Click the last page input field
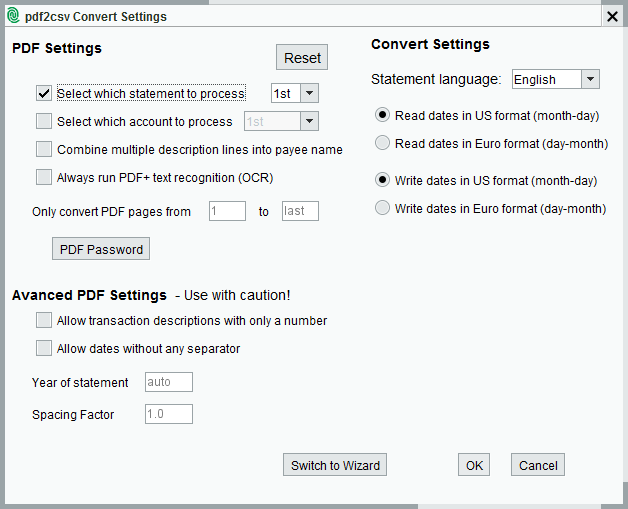 [300, 211]
